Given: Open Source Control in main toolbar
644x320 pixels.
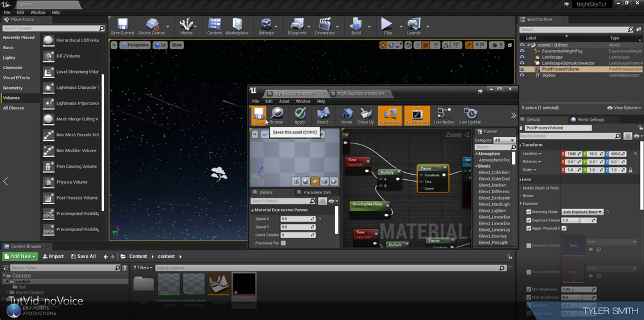Looking at the screenshot, I should click(152, 27).
